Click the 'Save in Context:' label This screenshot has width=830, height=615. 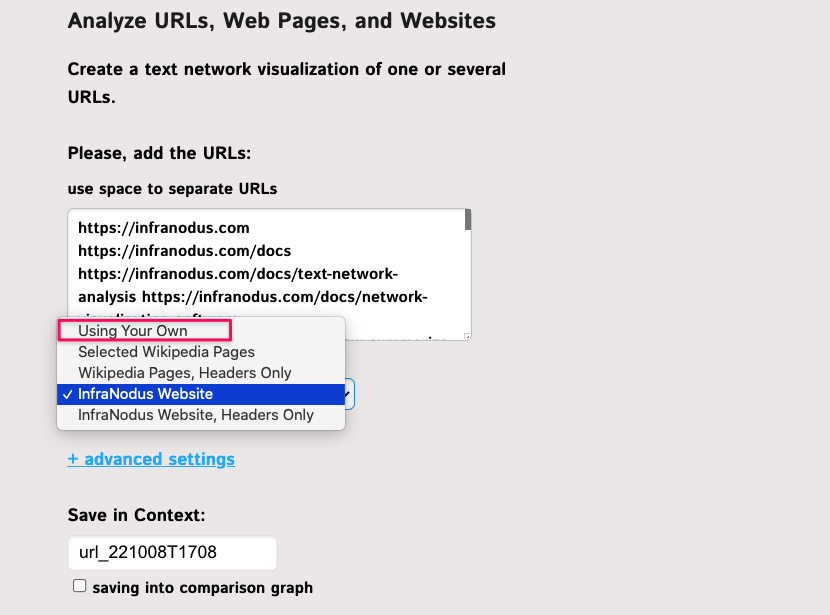pyautogui.click(x=137, y=515)
